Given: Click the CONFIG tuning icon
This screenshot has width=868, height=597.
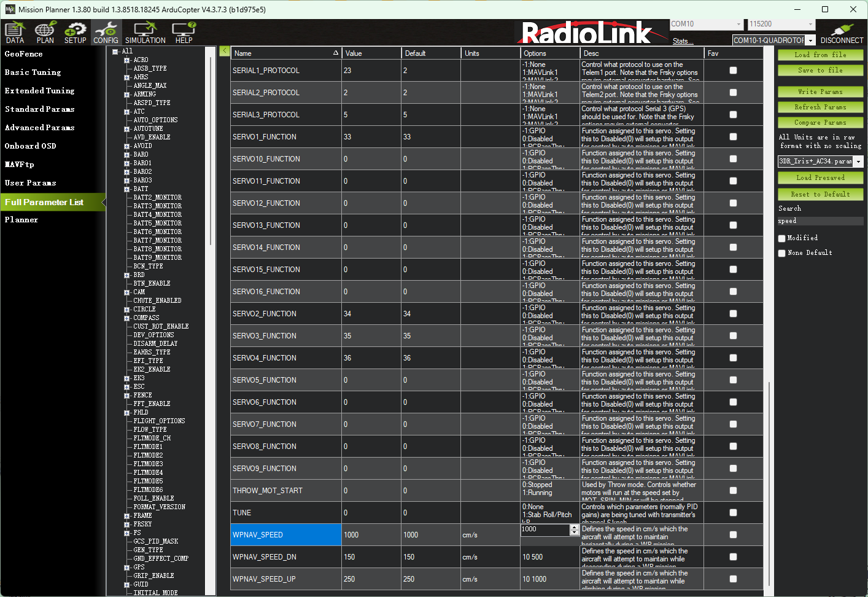Looking at the screenshot, I should pos(106,33).
